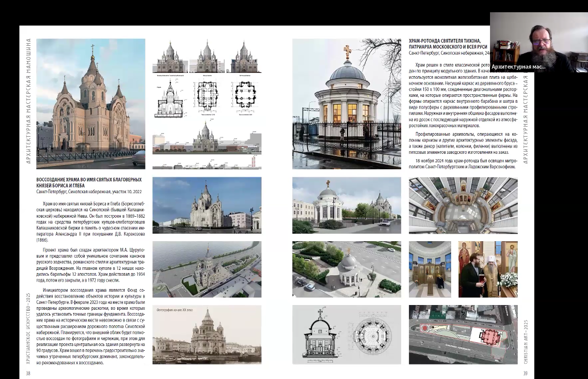588x379 pixels.
Task: Click the 'Фотография начала XX века' caption
Action: pyautogui.click(x=174, y=310)
